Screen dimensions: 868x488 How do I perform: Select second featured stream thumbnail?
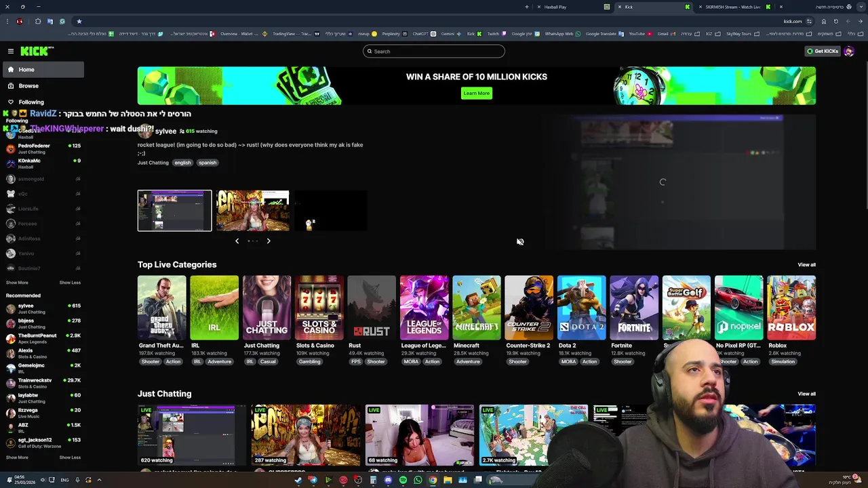point(253,211)
